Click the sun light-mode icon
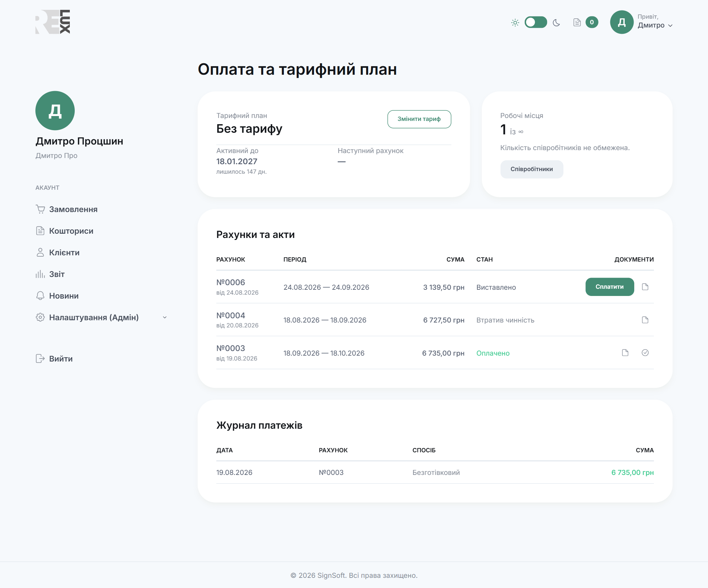Screen dimensions: 708x588 [515, 23]
